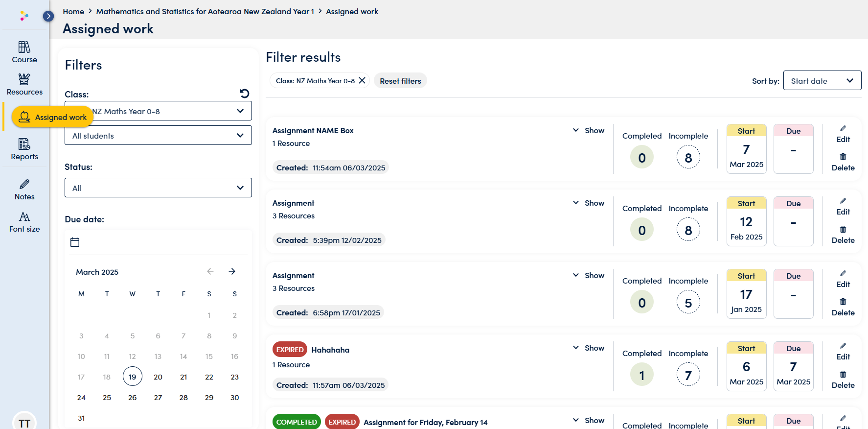Click the Assigned work breadcrumb

click(352, 11)
